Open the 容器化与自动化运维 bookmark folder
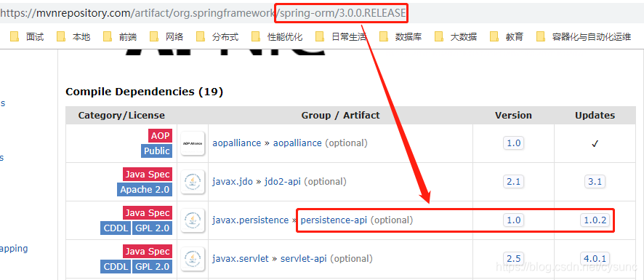Image resolution: width=644 pixels, height=280 pixels. [584, 37]
